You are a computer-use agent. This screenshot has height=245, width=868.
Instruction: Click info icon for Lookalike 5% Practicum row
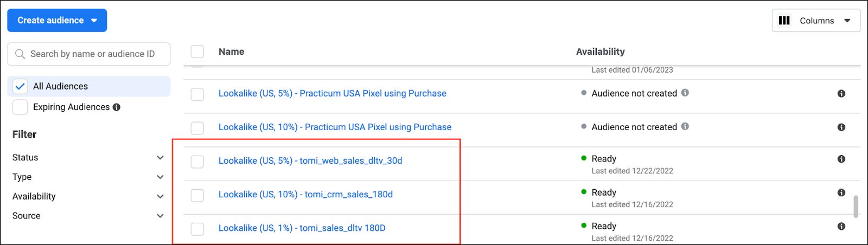point(841,94)
